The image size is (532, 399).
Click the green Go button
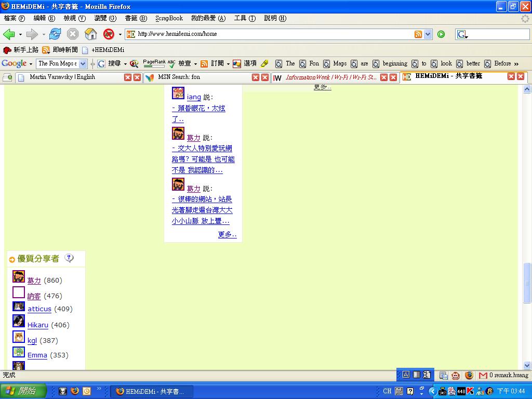coord(441,34)
